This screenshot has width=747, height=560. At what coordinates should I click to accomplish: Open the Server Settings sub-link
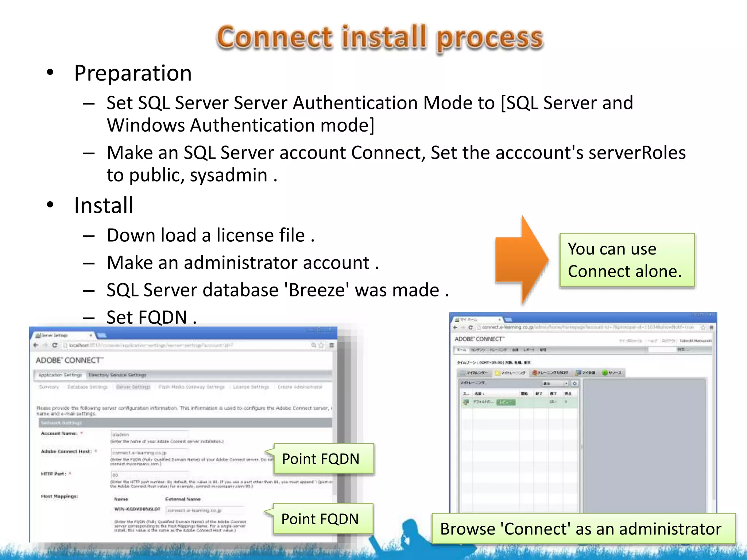click(x=133, y=387)
